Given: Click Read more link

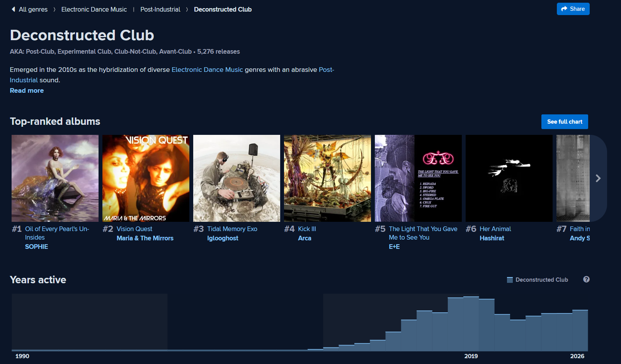Looking at the screenshot, I should coord(27,90).
